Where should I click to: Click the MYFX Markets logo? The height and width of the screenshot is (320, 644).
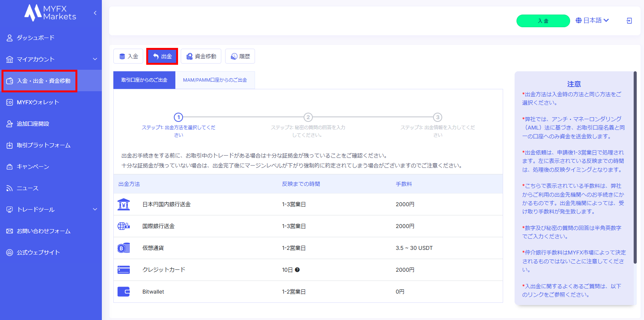pos(50,13)
